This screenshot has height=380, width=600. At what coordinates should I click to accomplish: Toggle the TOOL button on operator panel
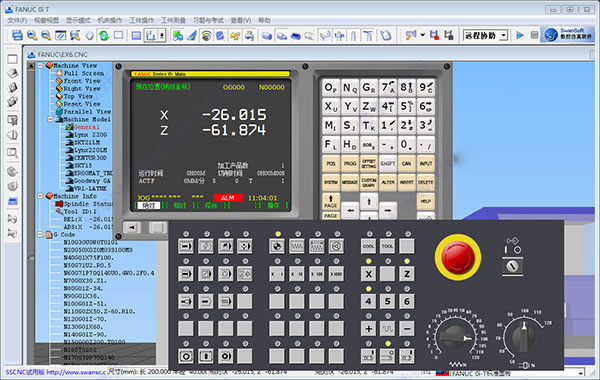tap(388, 246)
